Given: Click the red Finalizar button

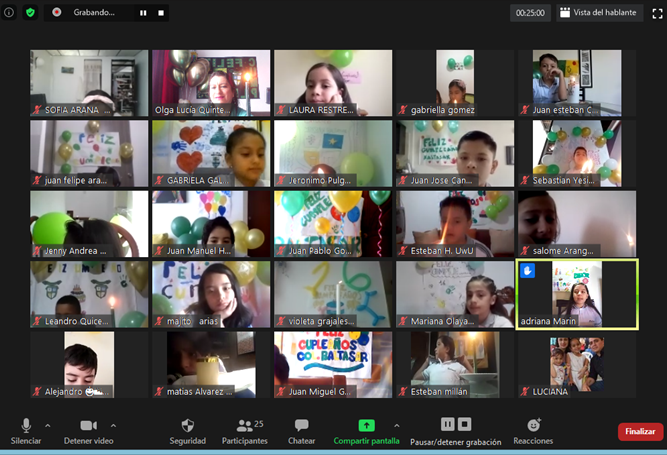Looking at the screenshot, I should (639, 432).
